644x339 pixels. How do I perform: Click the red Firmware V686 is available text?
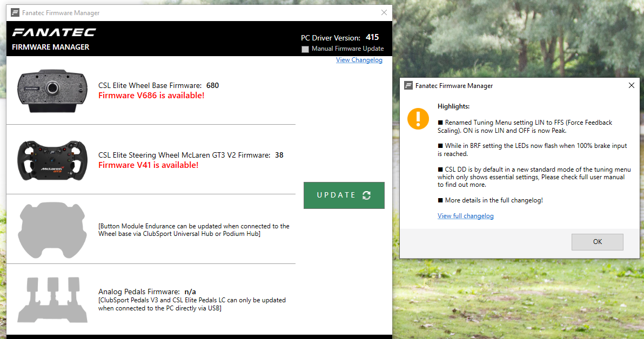(x=151, y=96)
